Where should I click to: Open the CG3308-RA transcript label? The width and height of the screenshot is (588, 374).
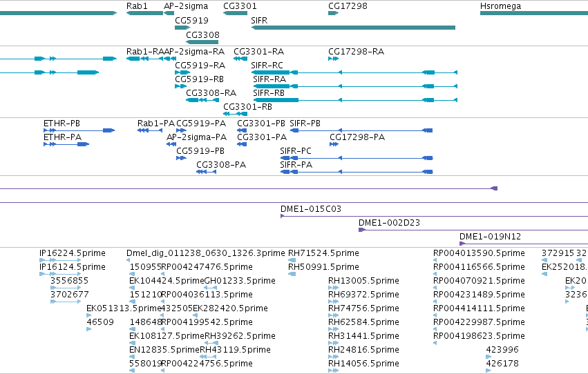tap(211, 93)
